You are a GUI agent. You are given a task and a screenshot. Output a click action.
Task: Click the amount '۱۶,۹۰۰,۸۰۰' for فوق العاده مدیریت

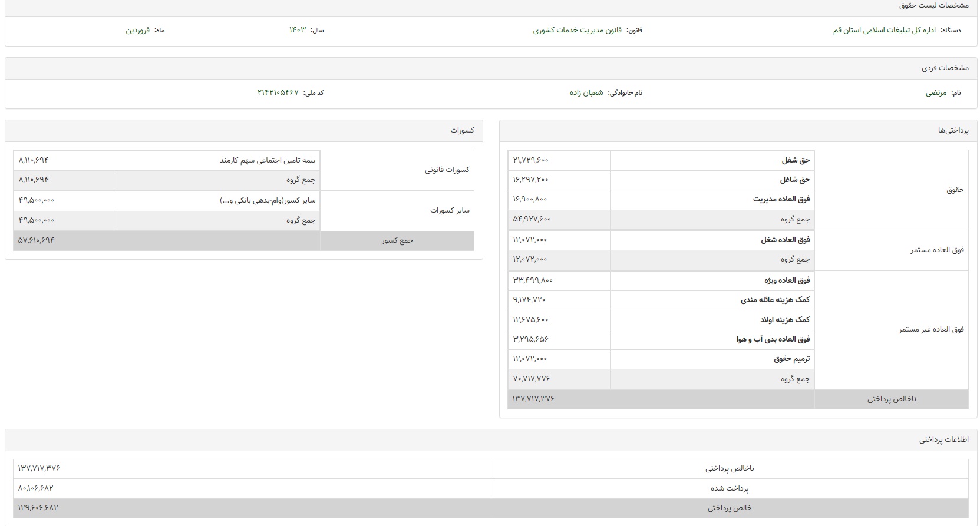point(530,200)
